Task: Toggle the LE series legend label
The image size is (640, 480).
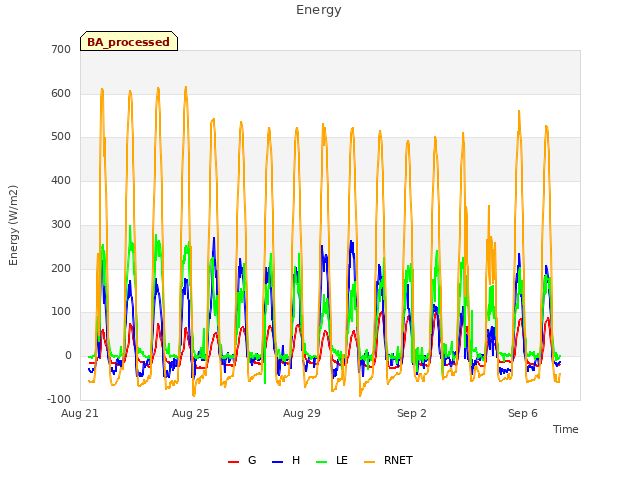Action: [342, 460]
